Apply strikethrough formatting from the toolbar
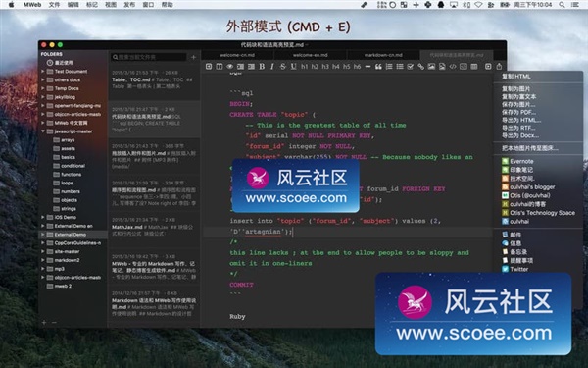Image resolution: width=588 pixels, height=368 pixels. click(x=283, y=67)
